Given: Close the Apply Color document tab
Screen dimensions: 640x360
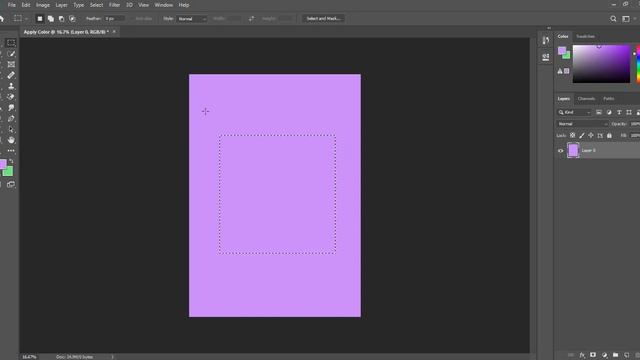Looking at the screenshot, I should pos(114,31).
